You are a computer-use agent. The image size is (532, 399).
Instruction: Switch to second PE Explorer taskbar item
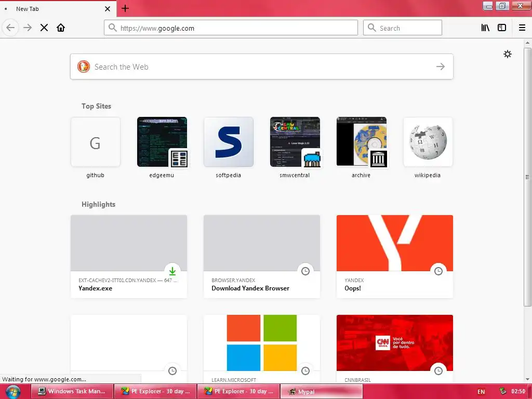[x=238, y=391]
